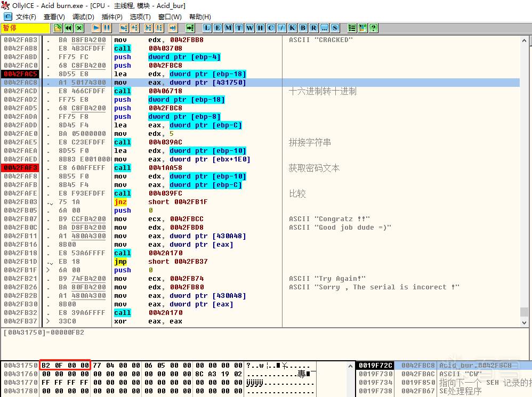Click comment 获取密码文本
Image resolution: width=532 pixels, height=397 pixels.
click(x=314, y=168)
